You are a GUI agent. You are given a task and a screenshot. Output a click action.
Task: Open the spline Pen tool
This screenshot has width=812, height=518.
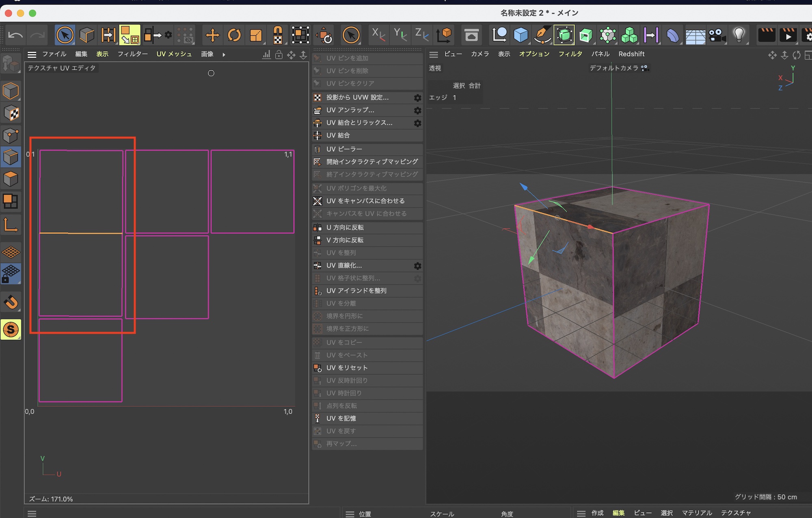[x=542, y=35]
